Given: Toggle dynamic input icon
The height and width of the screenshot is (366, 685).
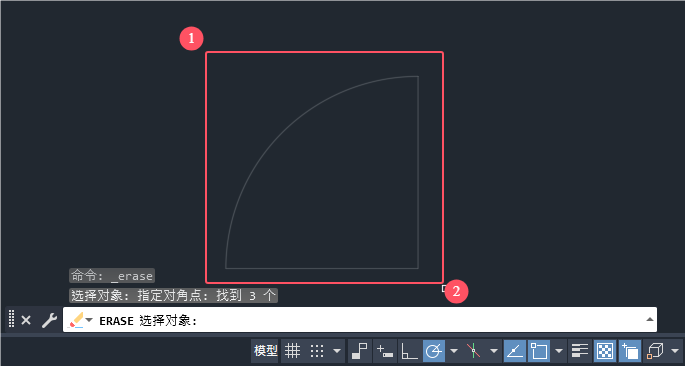Looking at the screenshot, I should [x=385, y=351].
